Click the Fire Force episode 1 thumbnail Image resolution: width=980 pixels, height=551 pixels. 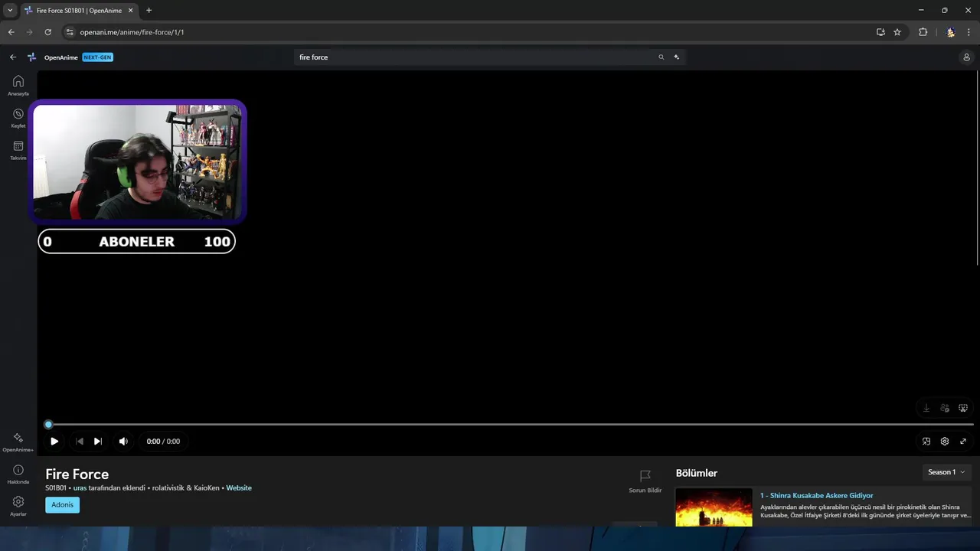tap(714, 507)
